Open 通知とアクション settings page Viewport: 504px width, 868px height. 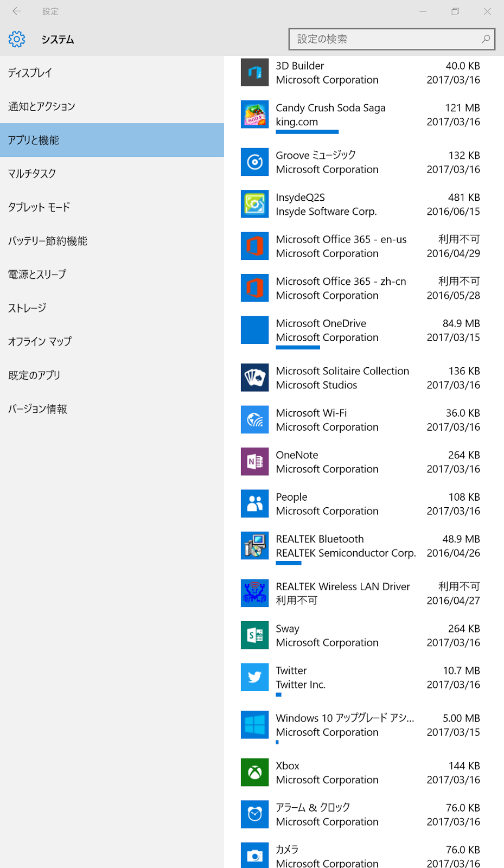tap(112, 106)
